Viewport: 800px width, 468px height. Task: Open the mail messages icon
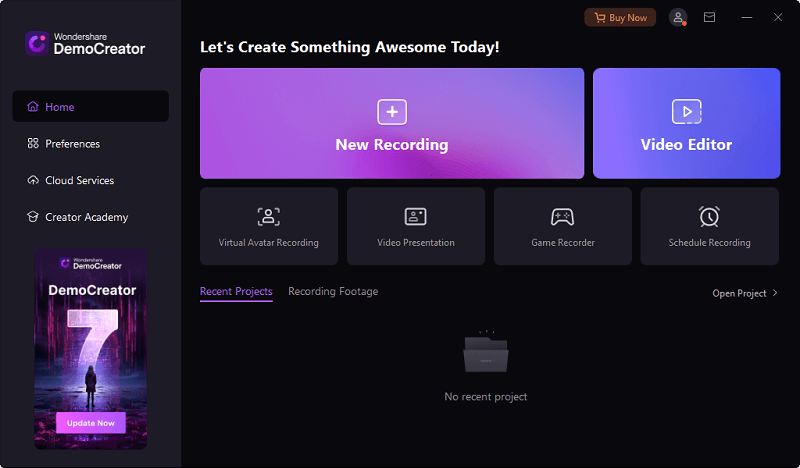709,17
